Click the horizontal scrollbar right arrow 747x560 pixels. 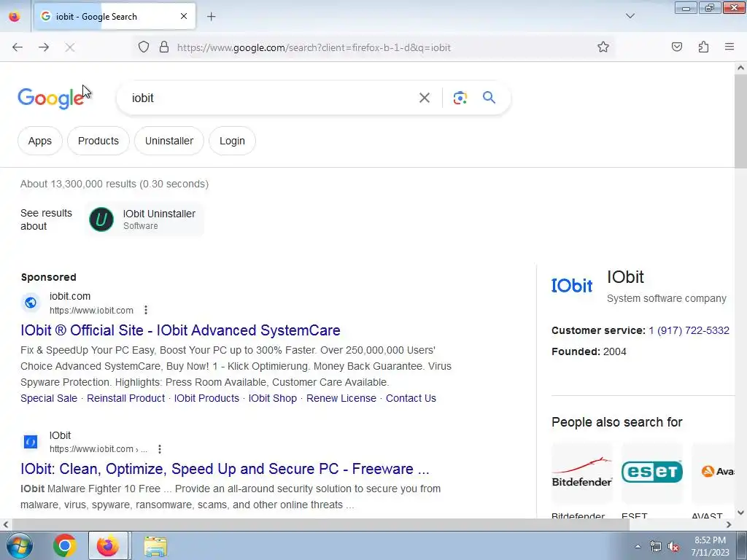(729, 525)
